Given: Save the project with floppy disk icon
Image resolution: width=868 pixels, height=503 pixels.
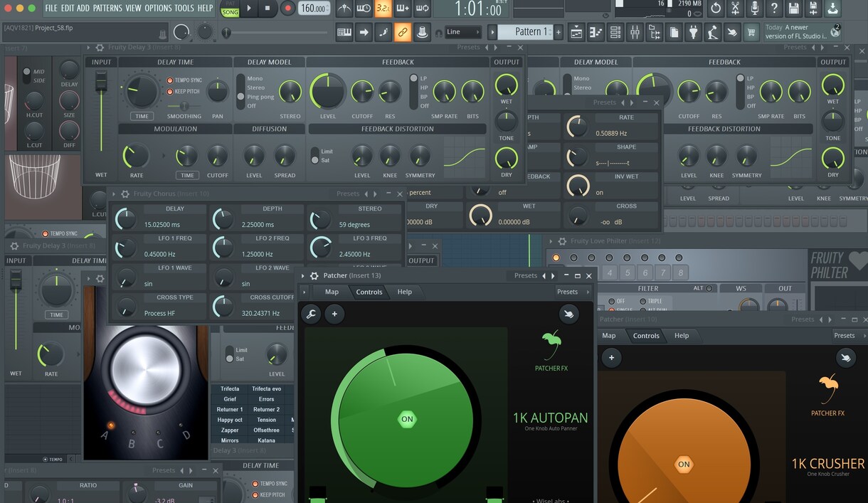Looking at the screenshot, I should coord(793,9).
